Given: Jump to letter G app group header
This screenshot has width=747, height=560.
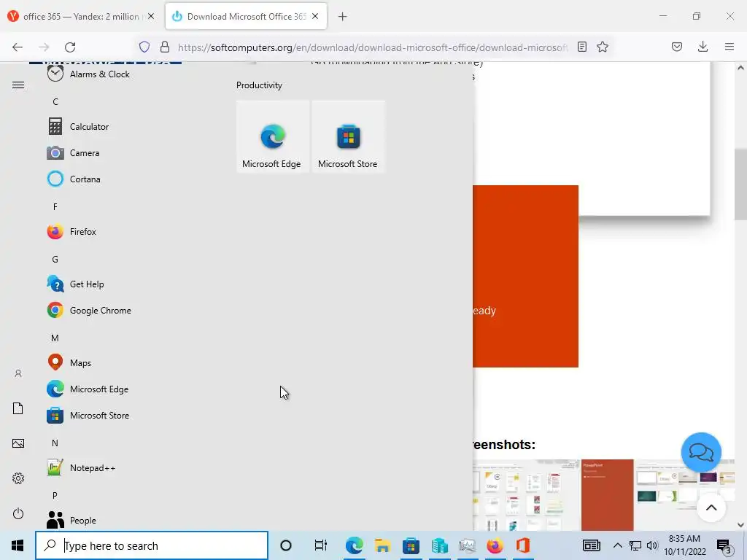Looking at the screenshot, I should pyautogui.click(x=55, y=260).
